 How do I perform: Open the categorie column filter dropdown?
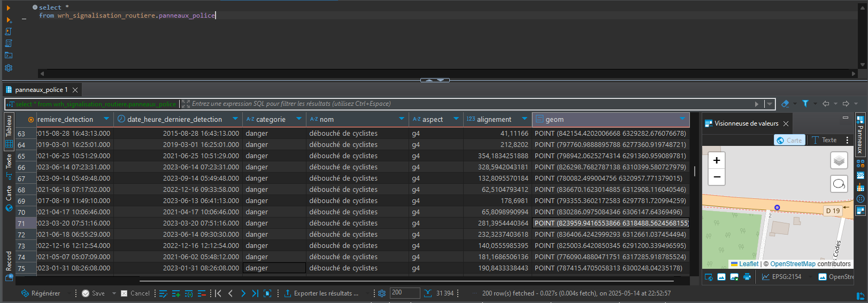[x=299, y=119]
